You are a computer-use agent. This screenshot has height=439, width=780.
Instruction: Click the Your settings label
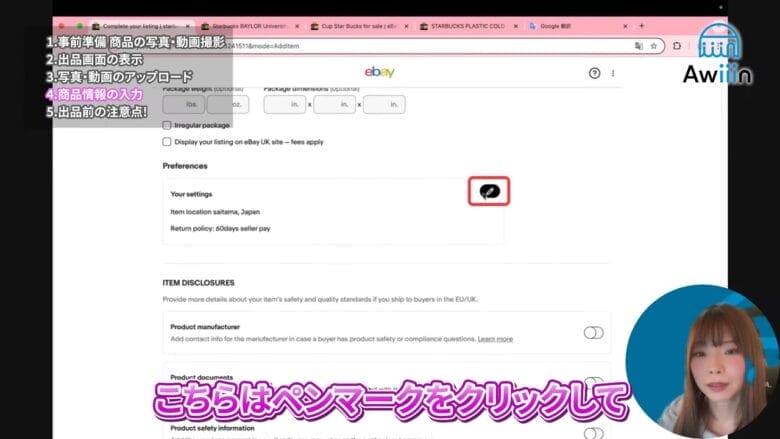191,194
